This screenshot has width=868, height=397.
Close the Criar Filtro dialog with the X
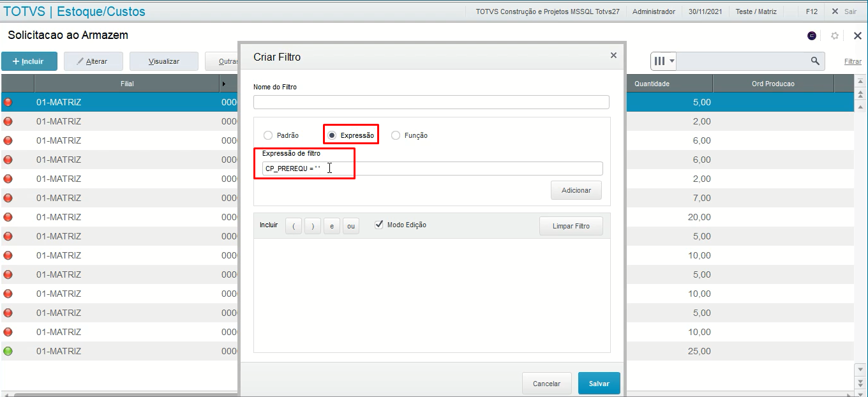[x=613, y=56]
